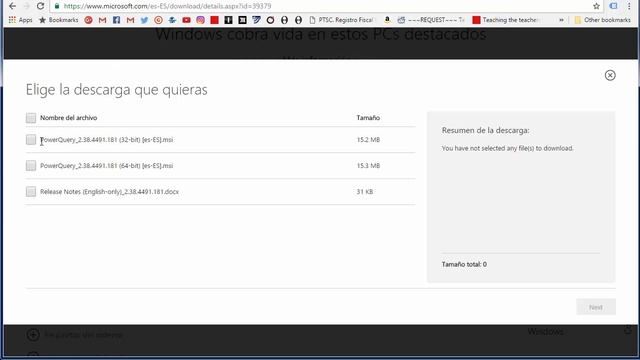This screenshot has width=640, height=360.
Task: Open the red circle bookmark after Bookmarks
Action: 88,20
